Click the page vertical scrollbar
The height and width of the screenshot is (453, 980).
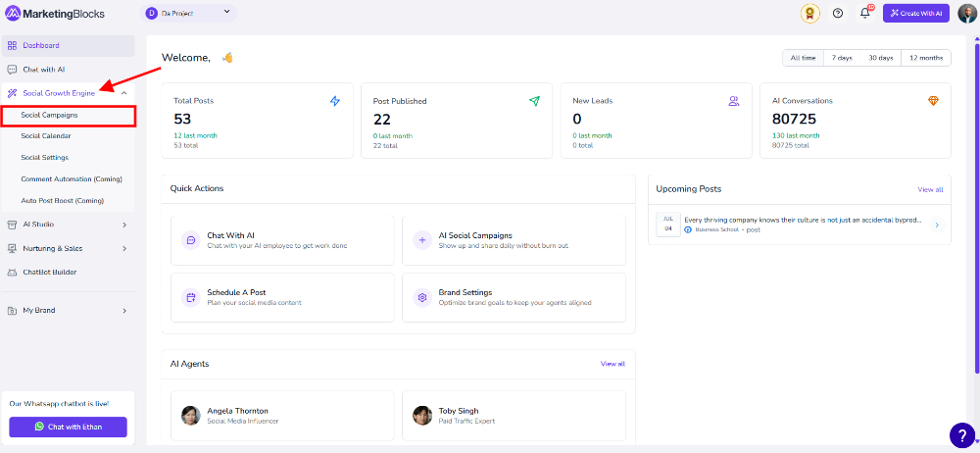tap(977, 207)
